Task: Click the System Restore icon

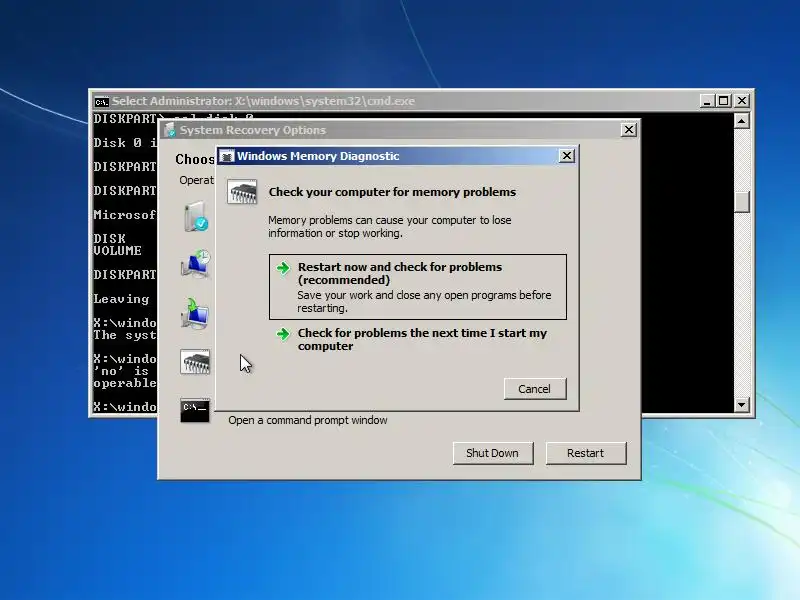Action: 195,264
